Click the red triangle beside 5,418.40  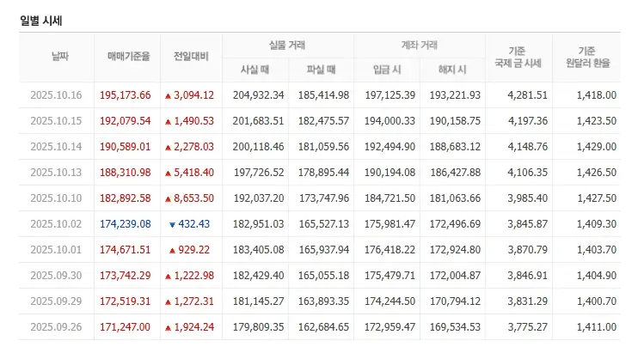tap(168, 173)
